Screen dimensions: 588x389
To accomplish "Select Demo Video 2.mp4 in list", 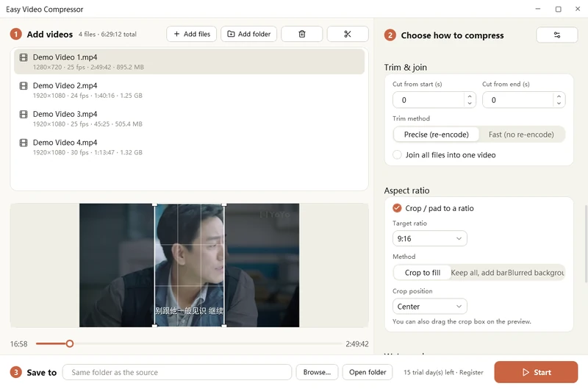I will [190, 90].
